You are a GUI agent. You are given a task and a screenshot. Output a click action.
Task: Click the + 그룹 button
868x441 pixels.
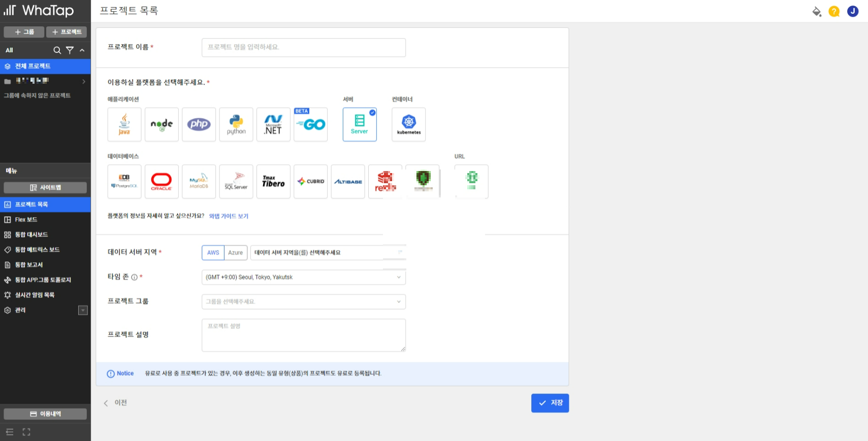pyautogui.click(x=24, y=32)
